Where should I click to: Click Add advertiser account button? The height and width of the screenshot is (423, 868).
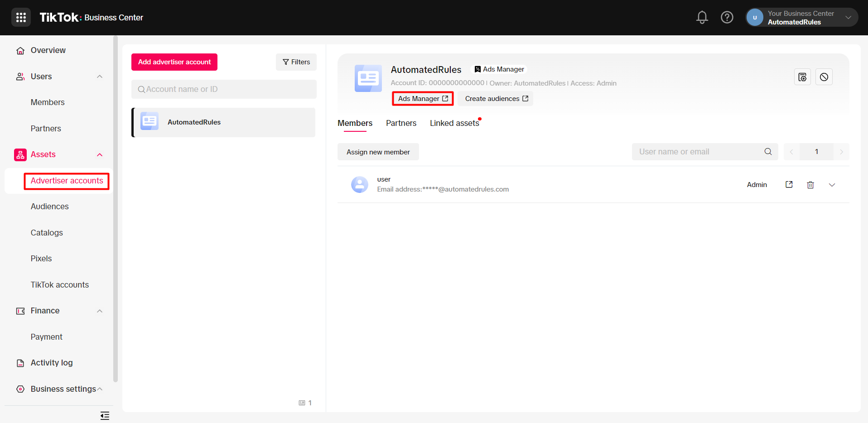pyautogui.click(x=174, y=62)
